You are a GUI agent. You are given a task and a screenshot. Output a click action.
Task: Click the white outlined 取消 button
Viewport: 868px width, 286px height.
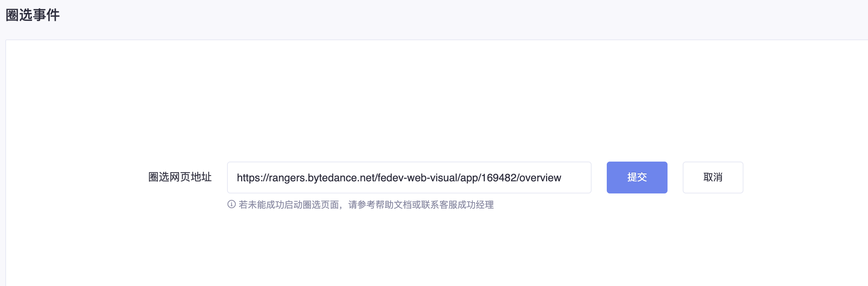713,178
